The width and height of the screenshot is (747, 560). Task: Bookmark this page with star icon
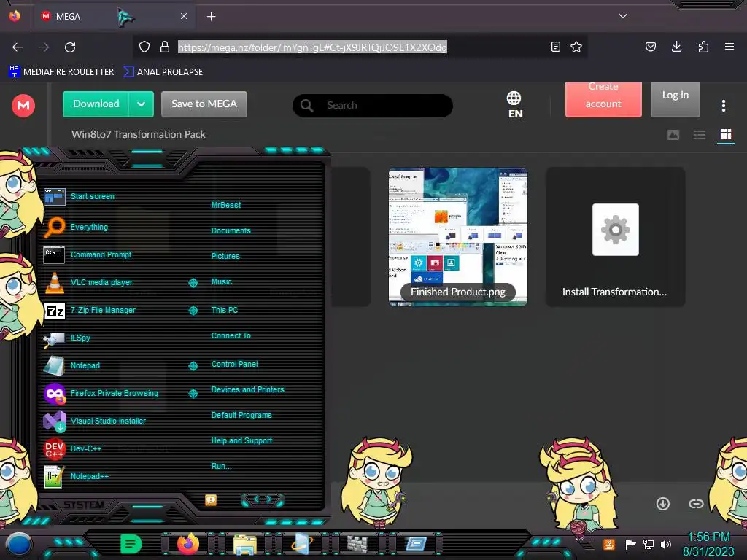pos(576,47)
